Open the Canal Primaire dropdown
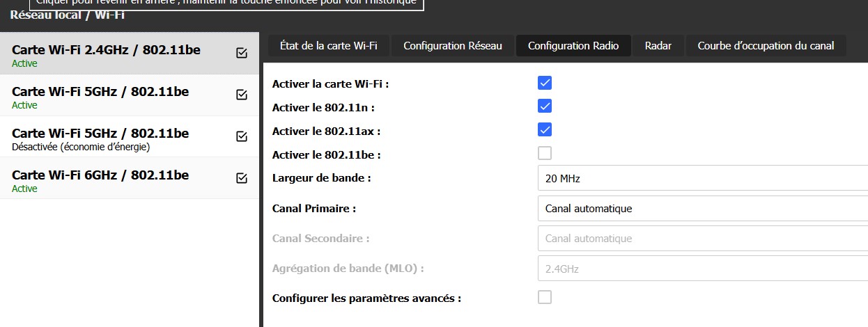The image size is (868, 327). pos(702,209)
